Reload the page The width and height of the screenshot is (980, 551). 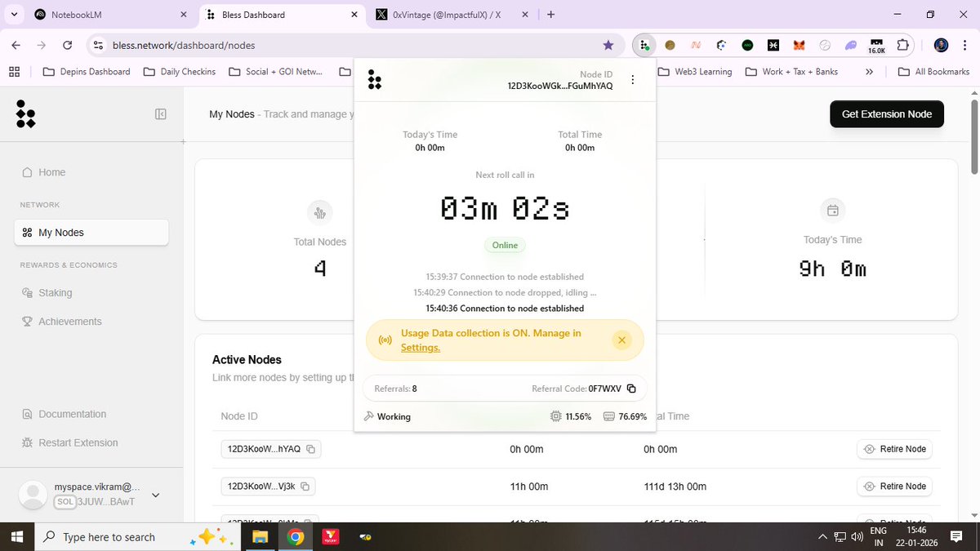tap(67, 45)
